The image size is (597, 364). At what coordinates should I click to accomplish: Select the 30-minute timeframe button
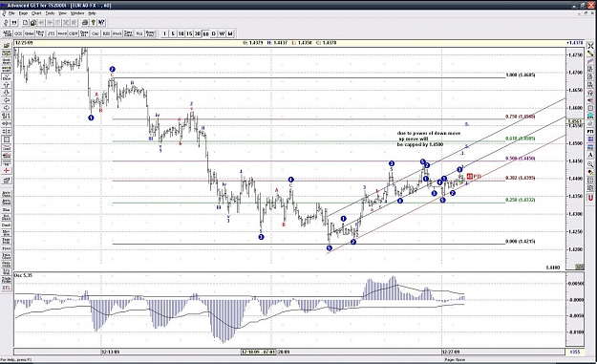pos(197,33)
